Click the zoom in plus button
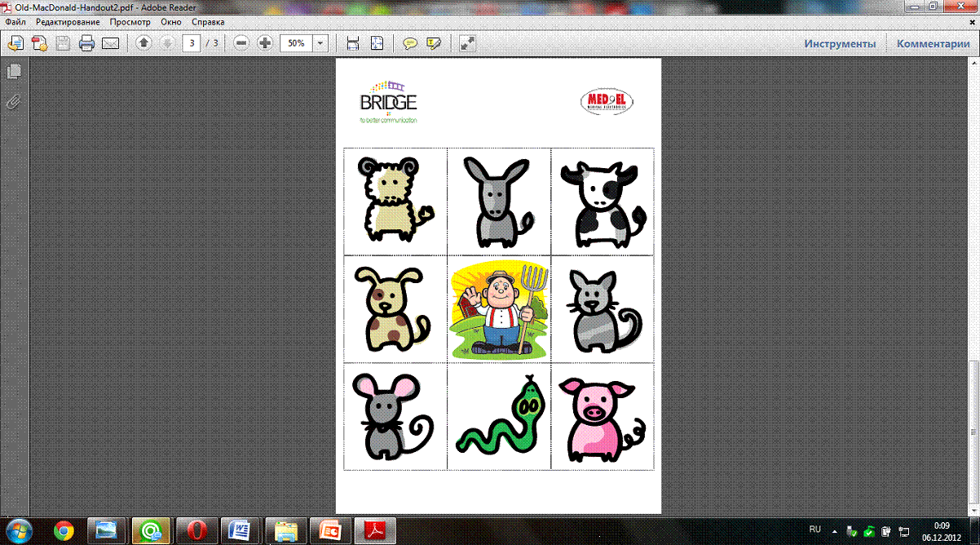 pos(264,43)
